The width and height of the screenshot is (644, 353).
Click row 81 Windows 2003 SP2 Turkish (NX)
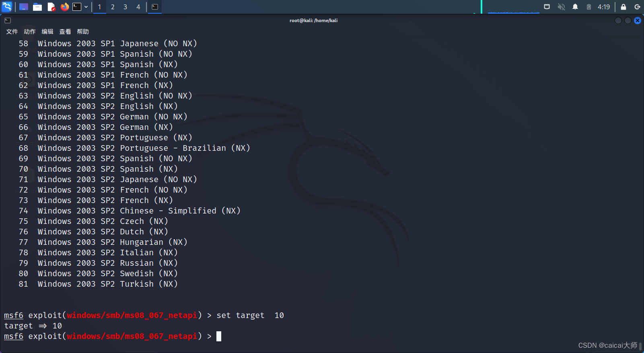98,284
